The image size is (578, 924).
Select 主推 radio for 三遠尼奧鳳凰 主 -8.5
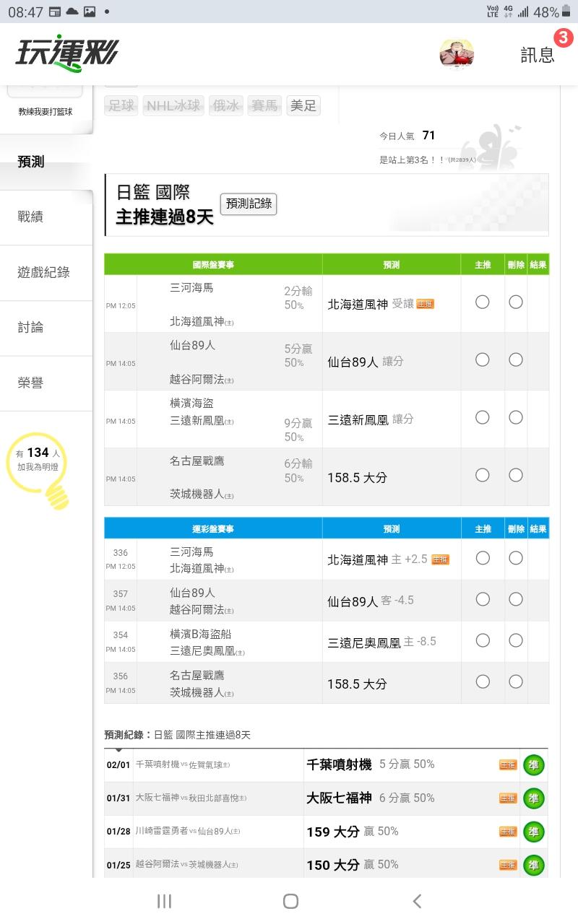click(483, 640)
